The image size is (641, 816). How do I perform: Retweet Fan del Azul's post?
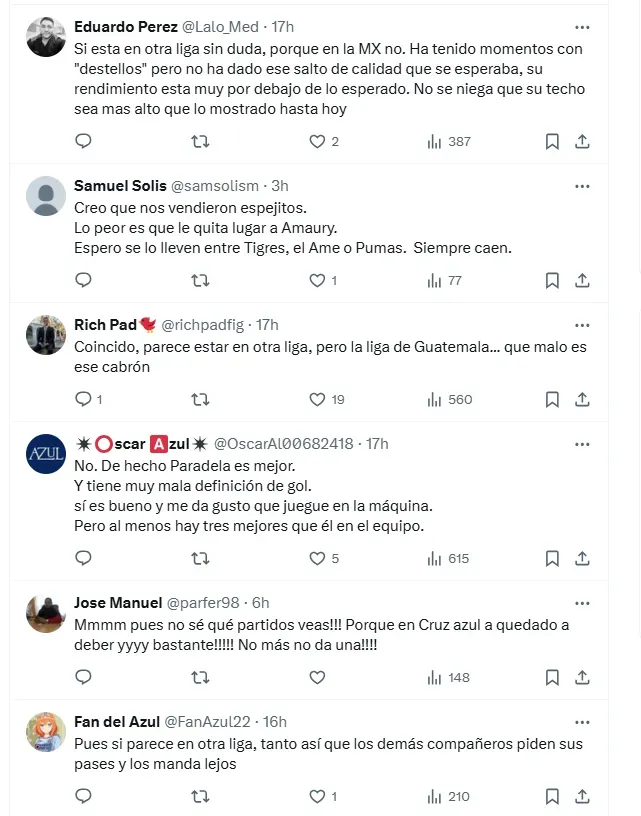pyautogui.click(x=200, y=797)
